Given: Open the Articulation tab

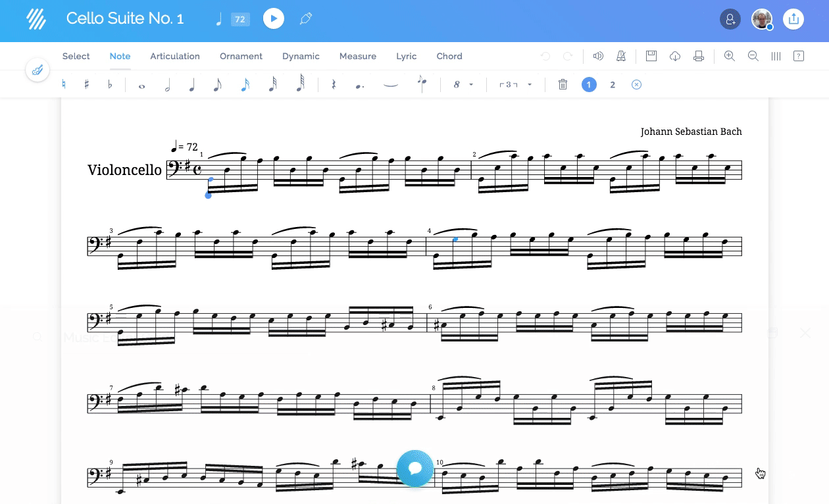Looking at the screenshot, I should [x=175, y=57].
